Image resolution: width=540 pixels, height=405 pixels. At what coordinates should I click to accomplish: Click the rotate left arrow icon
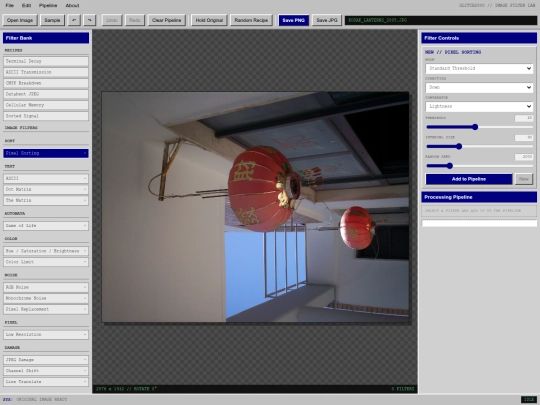click(74, 20)
